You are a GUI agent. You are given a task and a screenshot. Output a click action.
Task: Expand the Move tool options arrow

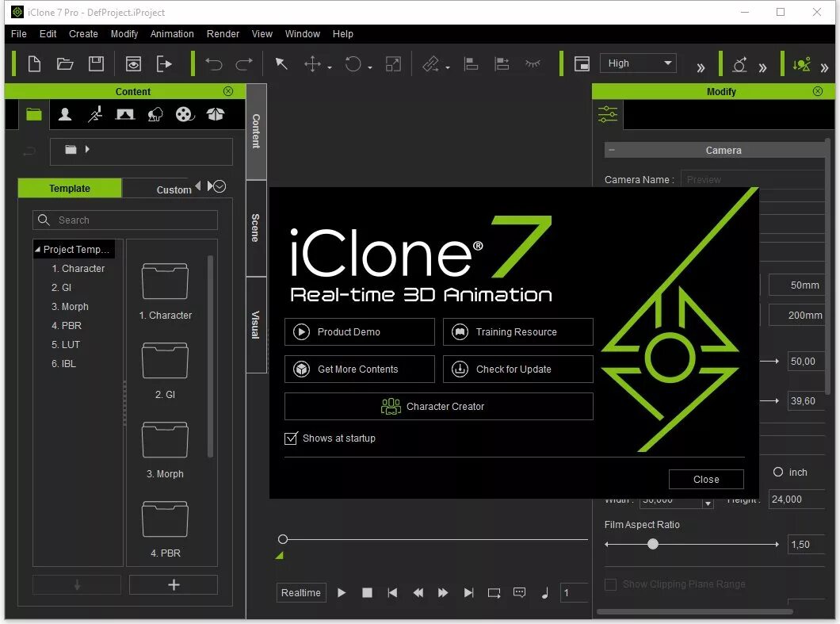(x=330, y=68)
